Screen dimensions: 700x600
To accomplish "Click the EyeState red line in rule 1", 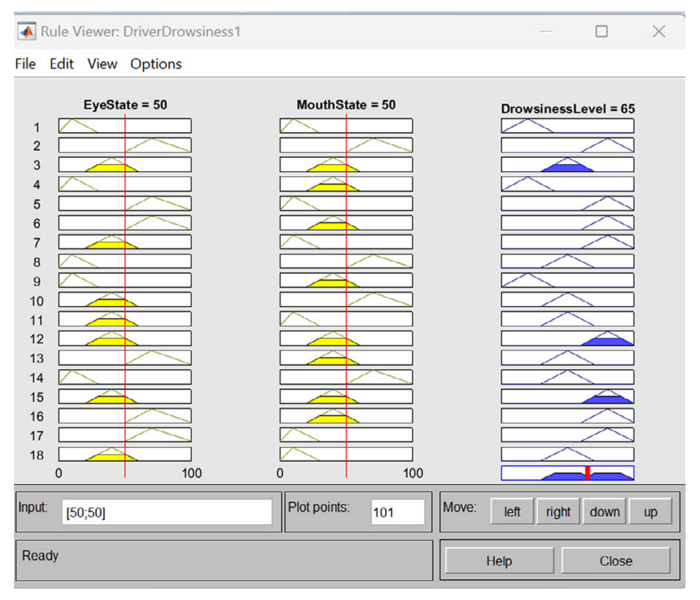I will [125, 126].
